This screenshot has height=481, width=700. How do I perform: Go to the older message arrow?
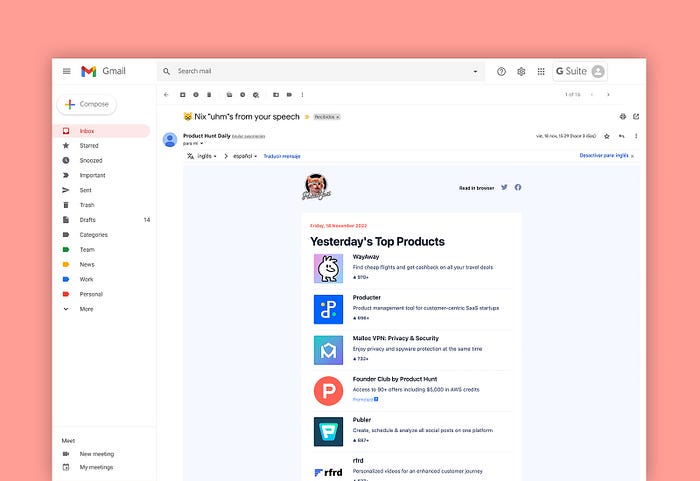coord(608,95)
